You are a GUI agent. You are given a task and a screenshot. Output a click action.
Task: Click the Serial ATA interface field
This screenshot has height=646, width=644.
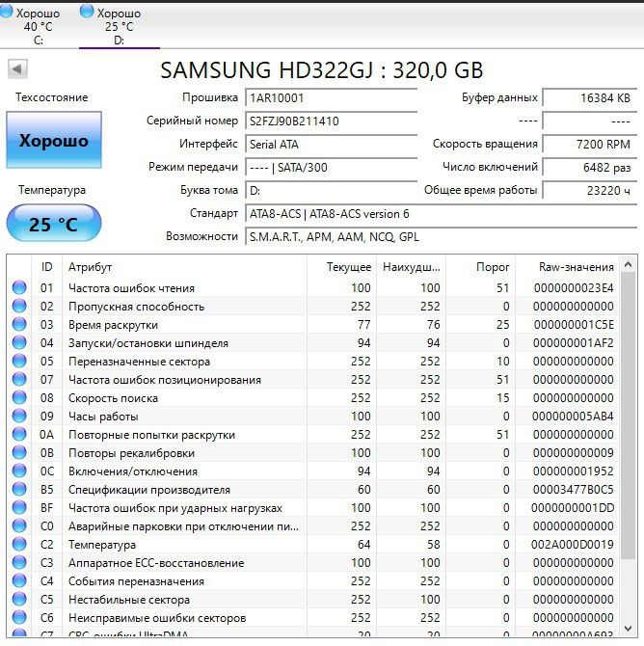(x=331, y=145)
